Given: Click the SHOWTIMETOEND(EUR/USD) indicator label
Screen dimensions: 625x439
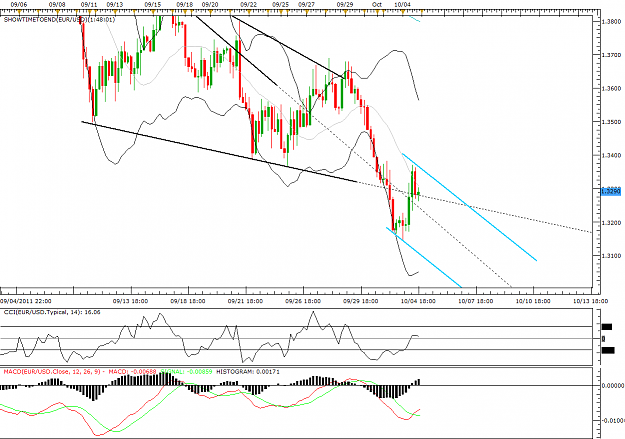Looking at the screenshot, I should pyautogui.click(x=59, y=20).
